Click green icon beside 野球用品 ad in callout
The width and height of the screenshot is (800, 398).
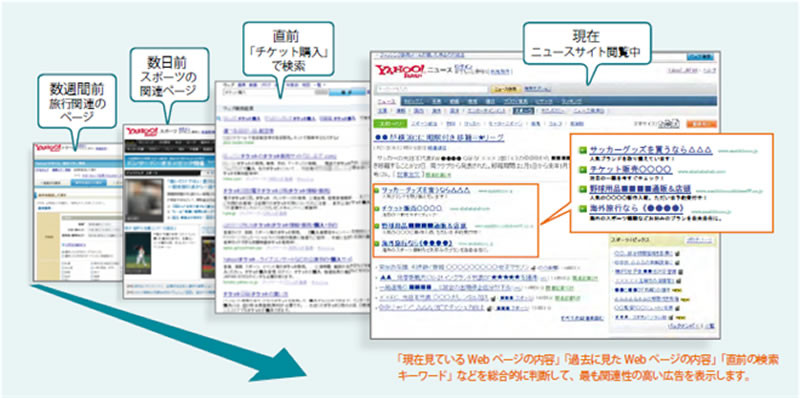coord(582,189)
